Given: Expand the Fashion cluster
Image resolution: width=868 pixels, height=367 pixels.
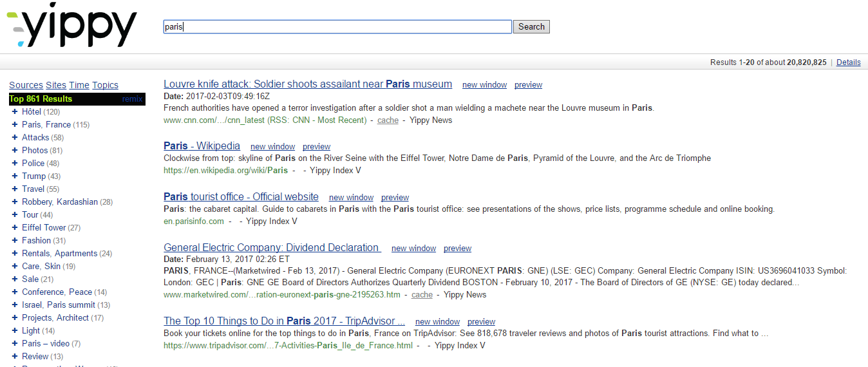Looking at the screenshot, I should (15, 241).
